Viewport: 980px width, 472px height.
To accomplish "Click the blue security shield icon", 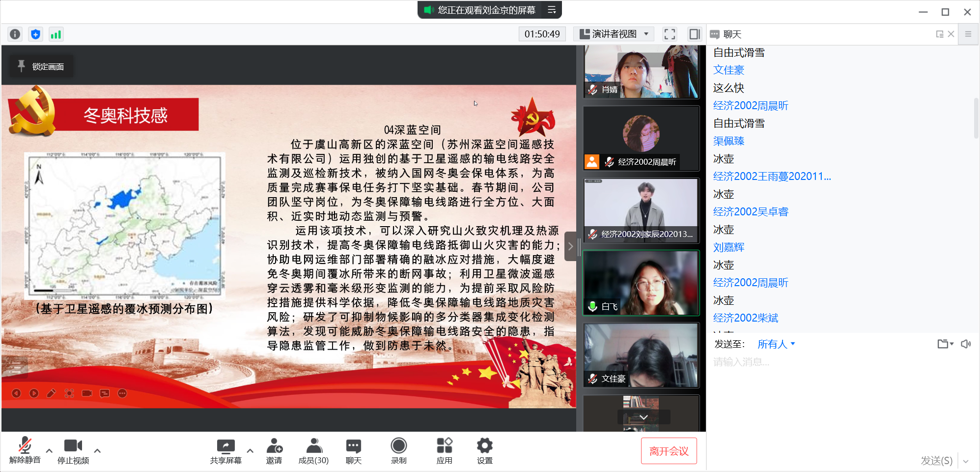I will (35, 34).
